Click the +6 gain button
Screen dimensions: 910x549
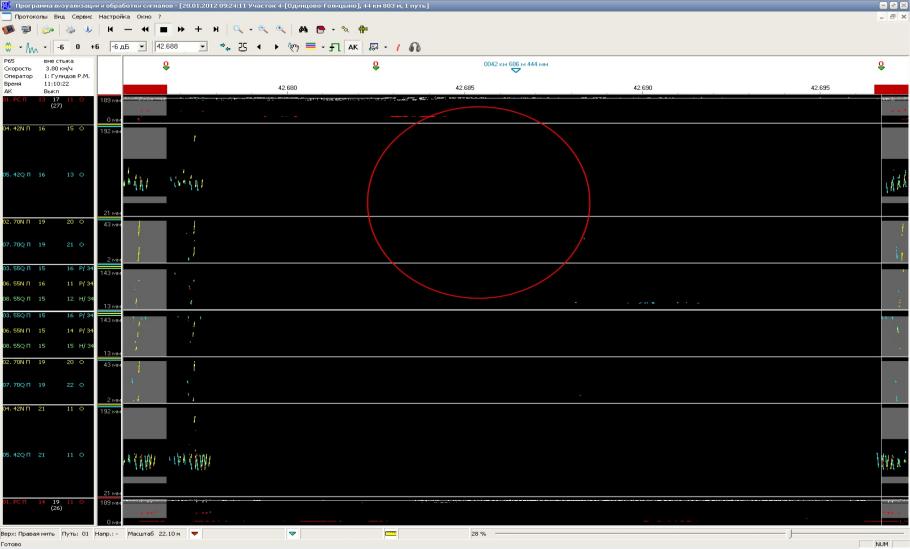point(95,47)
